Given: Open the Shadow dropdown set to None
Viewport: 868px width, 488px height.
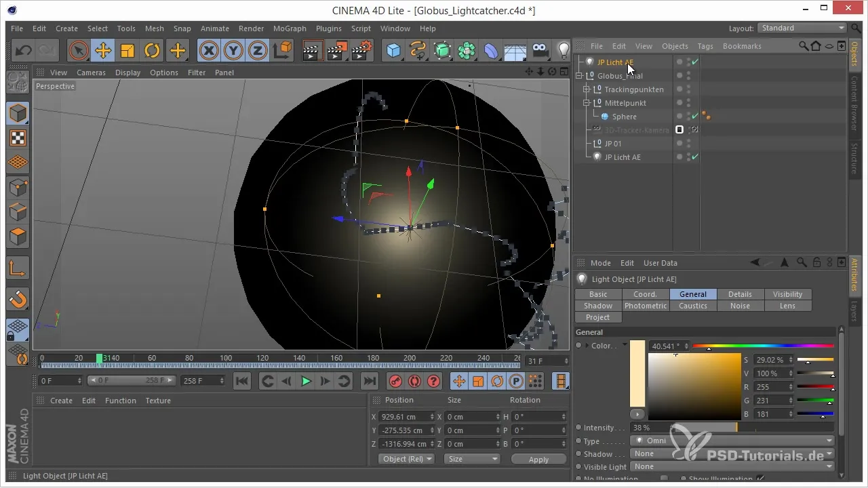Looking at the screenshot, I should coord(732,453).
